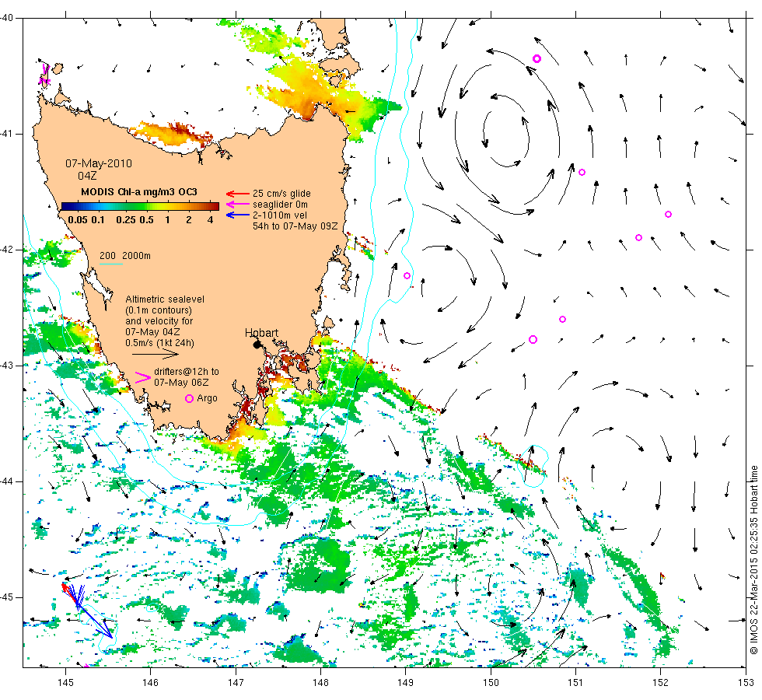Click the magenta seaglider arrow in legend
762x700 pixels.
click(238, 204)
